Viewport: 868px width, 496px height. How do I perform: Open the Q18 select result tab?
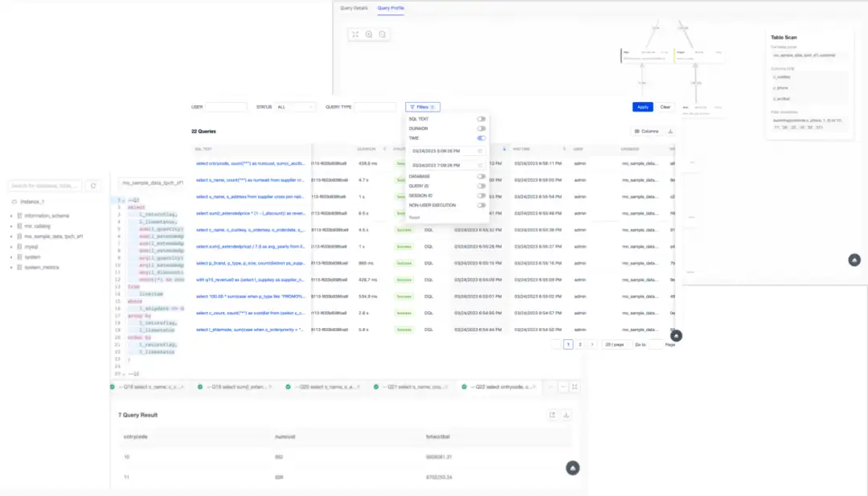click(149, 387)
